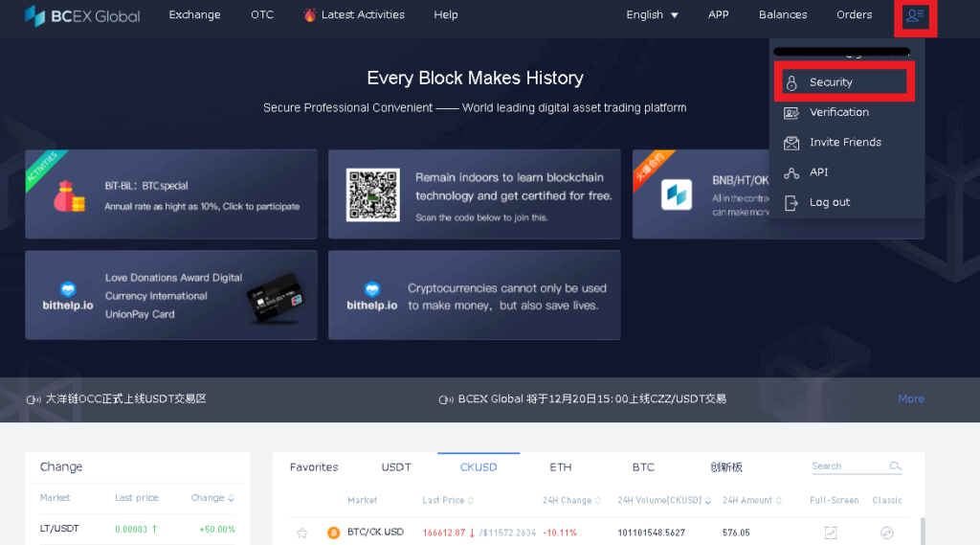This screenshot has width=980, height=545.
Task: Sort by 24H Change column
Action: coord(571,501)
